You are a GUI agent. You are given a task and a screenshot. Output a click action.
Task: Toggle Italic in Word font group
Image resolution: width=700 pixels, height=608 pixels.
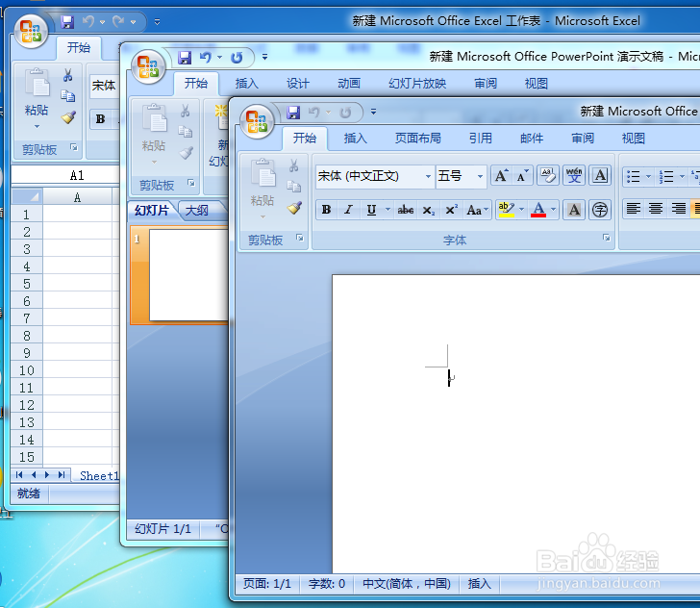click(349, 210)
